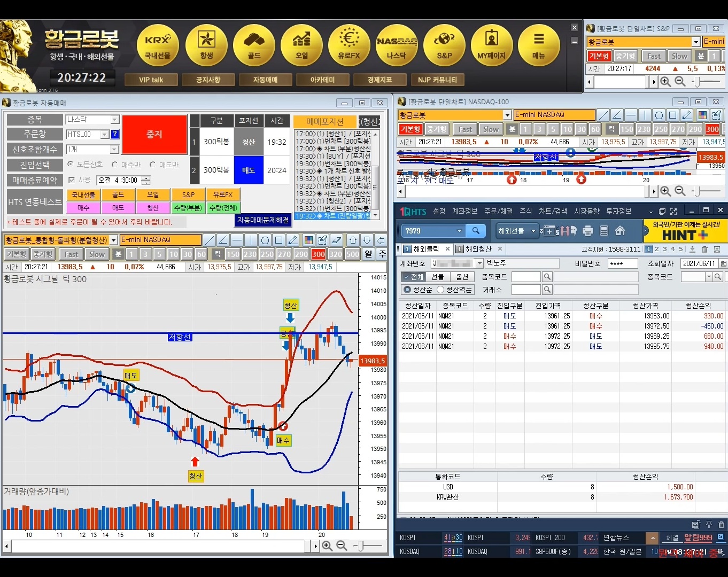Select the 매도만 radio option
The image size is (728, 577).
tap(152, 165)
